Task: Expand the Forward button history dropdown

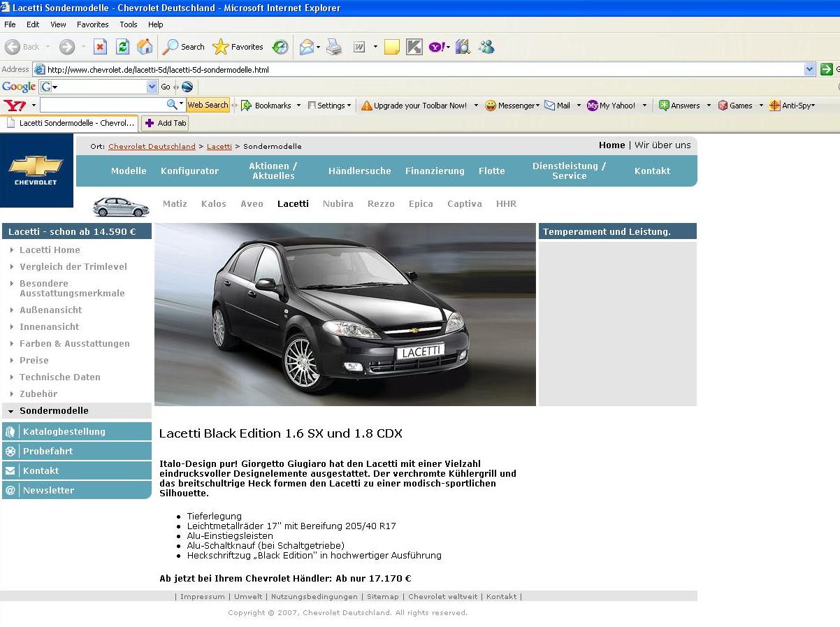Action: [83, 47]
